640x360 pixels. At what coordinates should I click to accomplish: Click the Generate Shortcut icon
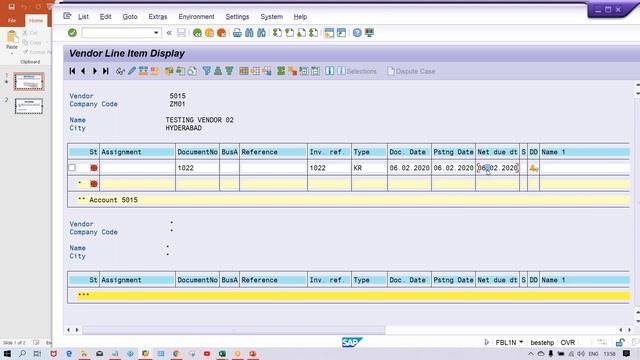(x=341, y=33)
